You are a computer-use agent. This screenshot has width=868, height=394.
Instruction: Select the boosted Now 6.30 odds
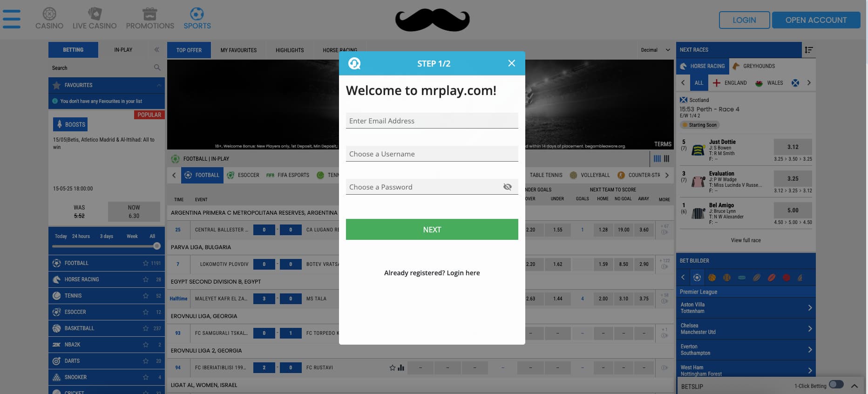pos(134,211)
